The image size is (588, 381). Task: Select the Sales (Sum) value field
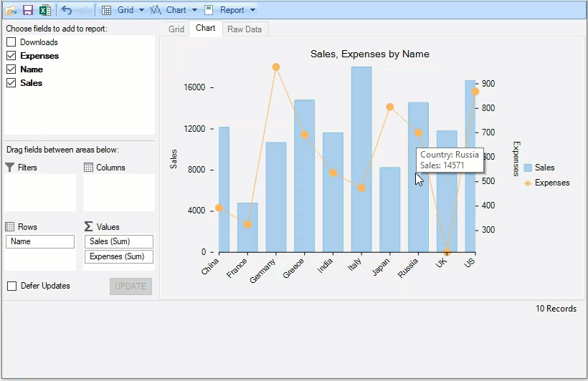(x=118, y=242)
